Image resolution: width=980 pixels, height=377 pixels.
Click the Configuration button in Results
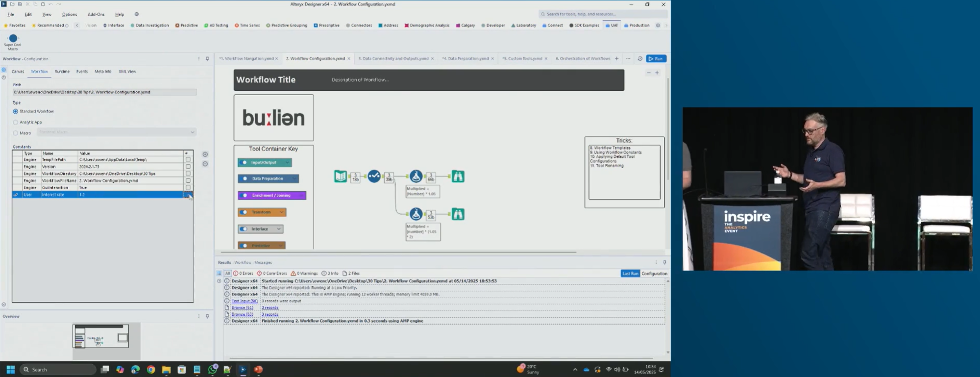point(654,274)
